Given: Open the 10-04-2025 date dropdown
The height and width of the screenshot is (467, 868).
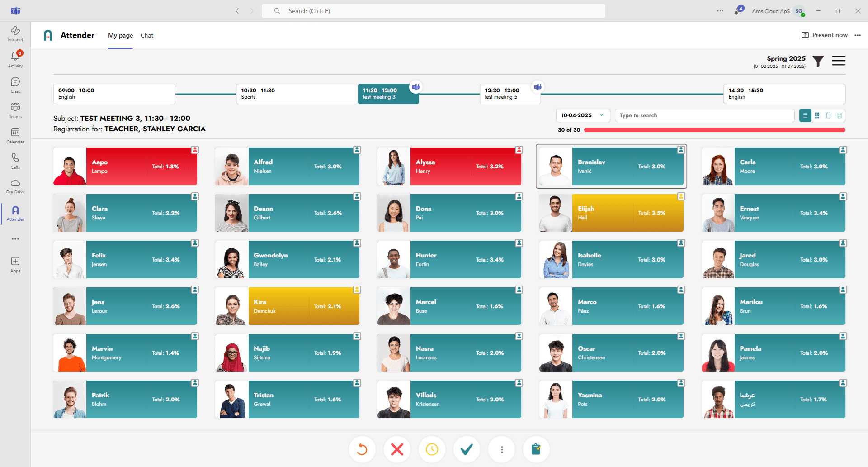Looking at the screenshot, I should (583, 115).
